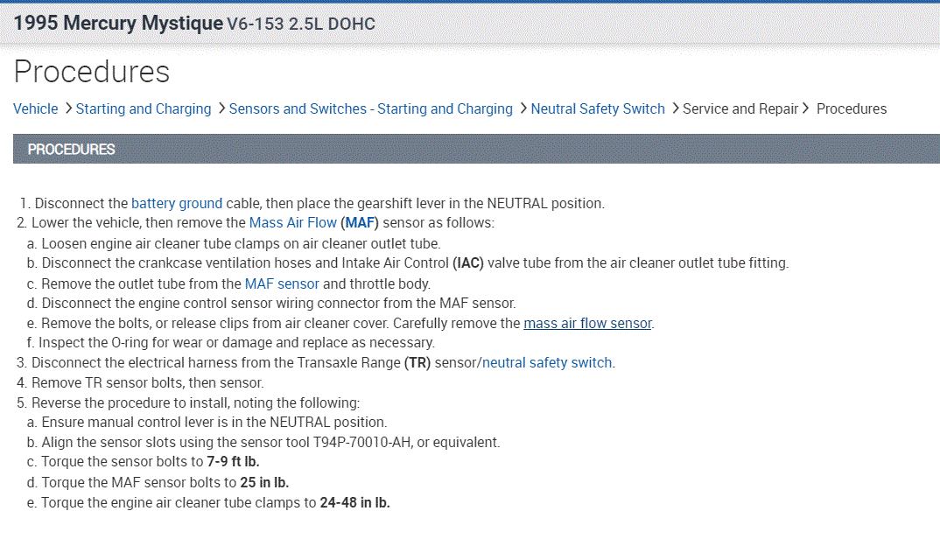
Task: Select Service and Repair breadcrumb item
Action: [x=740, y=109]
